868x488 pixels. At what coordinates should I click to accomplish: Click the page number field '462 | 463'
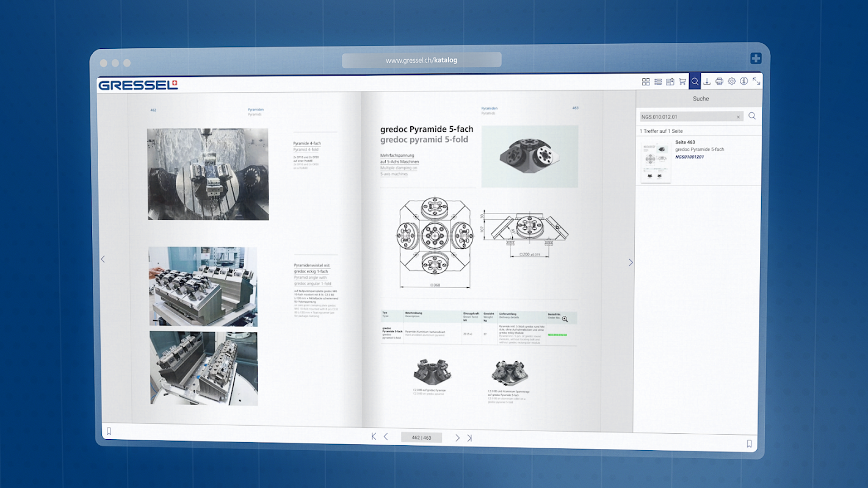coord(421,437)
